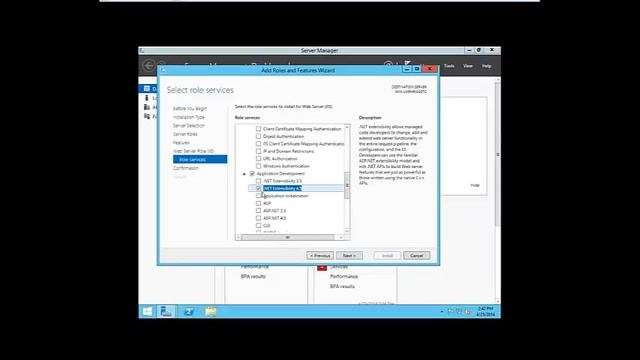Go to Before You Begin wizard step
This screenshot has width=640, height=360.
(190, 109)
